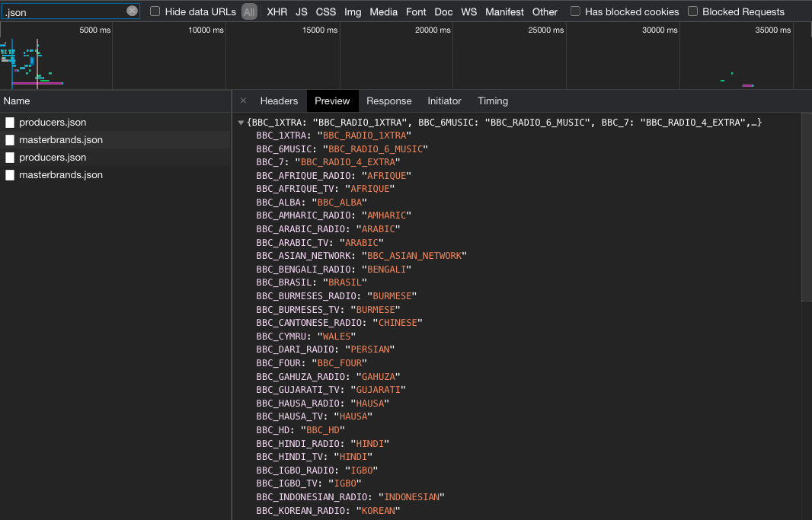The image size is (812, 520).
Task: Select the BBC_BRASIL property line
Action: (x=312, y=283)
